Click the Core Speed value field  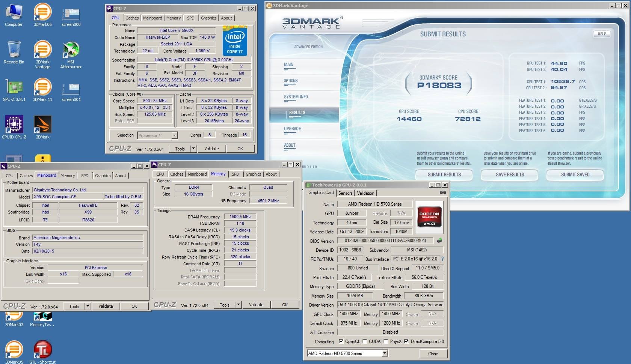pyautogui.click(x=155, y=101)
